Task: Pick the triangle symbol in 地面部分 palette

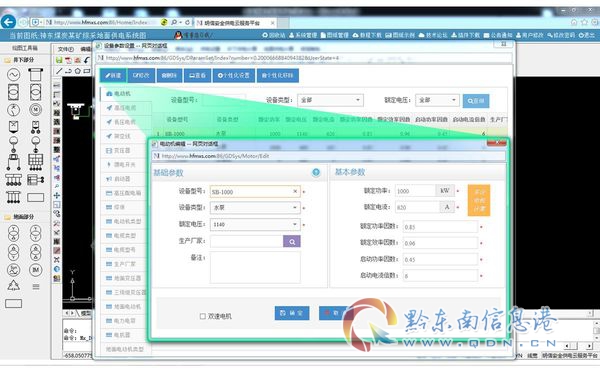Action: click(x=13, y=285)
